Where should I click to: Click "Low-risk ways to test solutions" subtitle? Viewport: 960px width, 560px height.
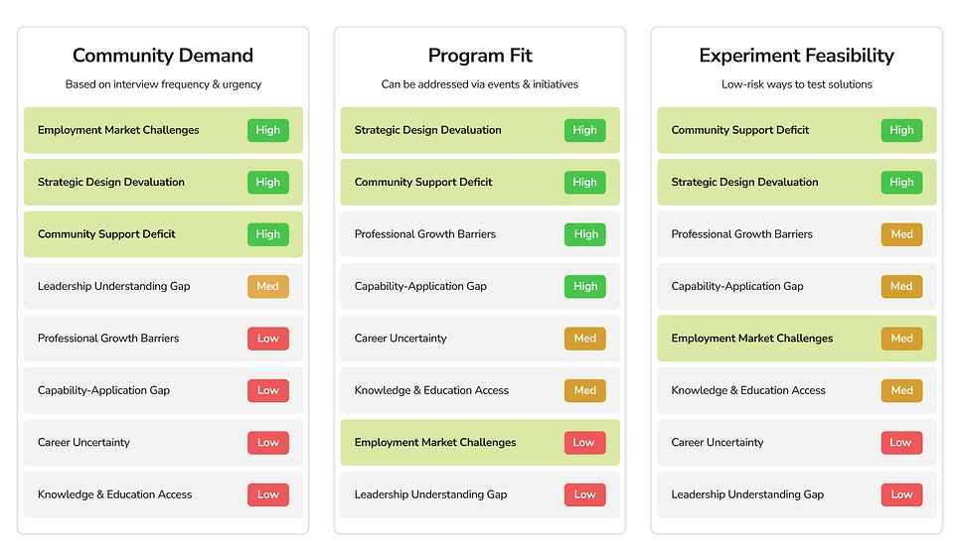(797, 84)
